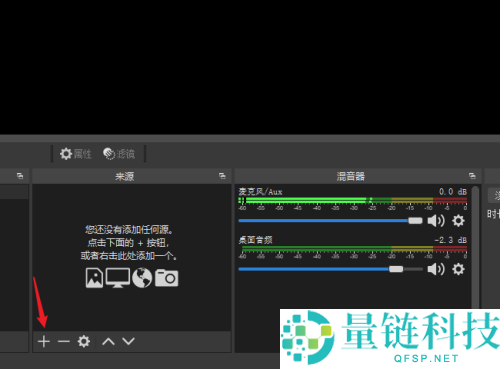
Task: Click the -2.3 dB level readout
Action: (x=450, y=240)
